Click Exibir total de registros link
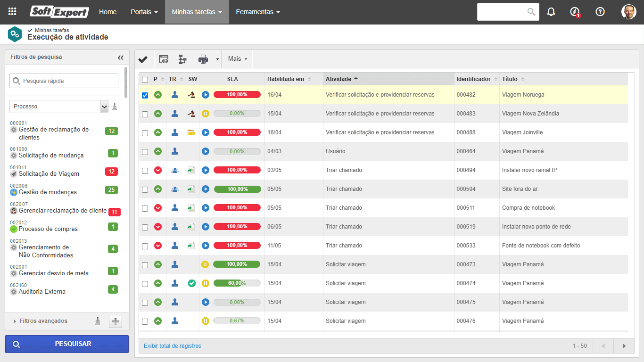The image size is (644, 362). 173,346
